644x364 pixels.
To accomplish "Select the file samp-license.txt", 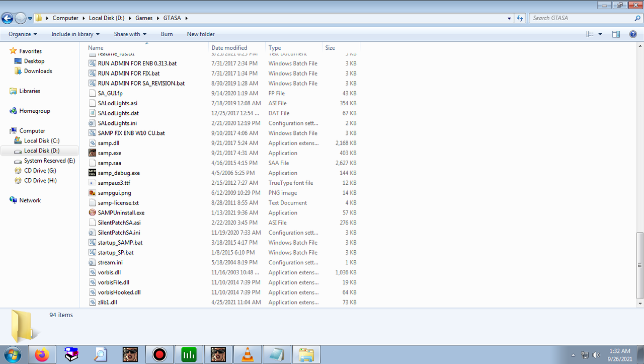I will pos(118,203).
